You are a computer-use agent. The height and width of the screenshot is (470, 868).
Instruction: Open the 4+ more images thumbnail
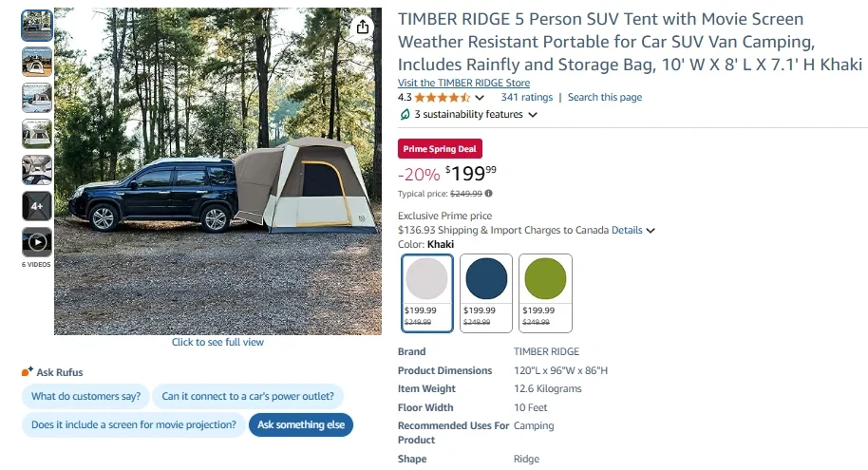tap(37, 206)
